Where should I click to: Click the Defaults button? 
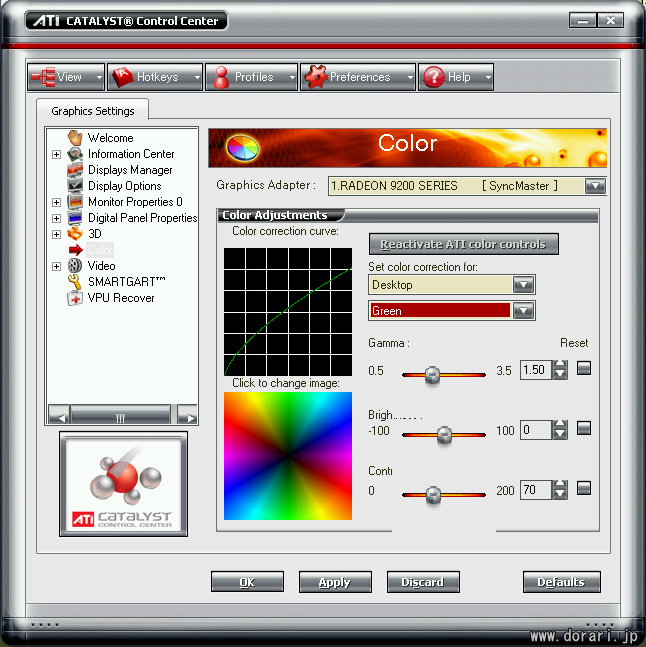561,582
